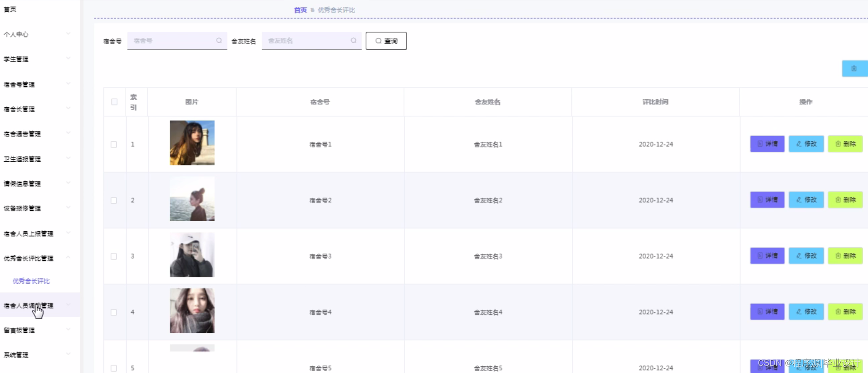This screenshot has width=868, height=373.
Task: Click the 查询 search button
Action: tap(386, 41)
